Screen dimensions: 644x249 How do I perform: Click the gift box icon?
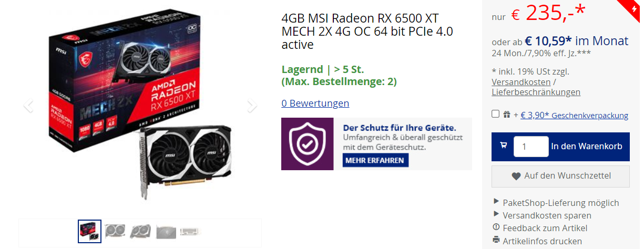(x=507, y=114)
